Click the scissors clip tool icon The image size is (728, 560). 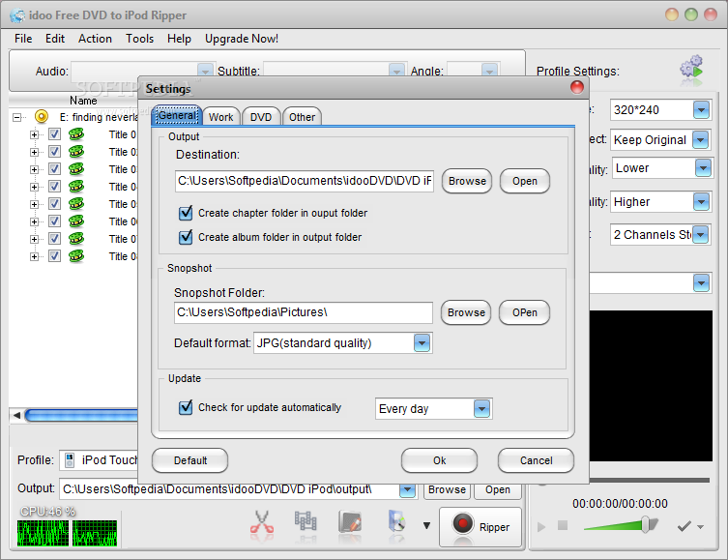click(262, 522)
